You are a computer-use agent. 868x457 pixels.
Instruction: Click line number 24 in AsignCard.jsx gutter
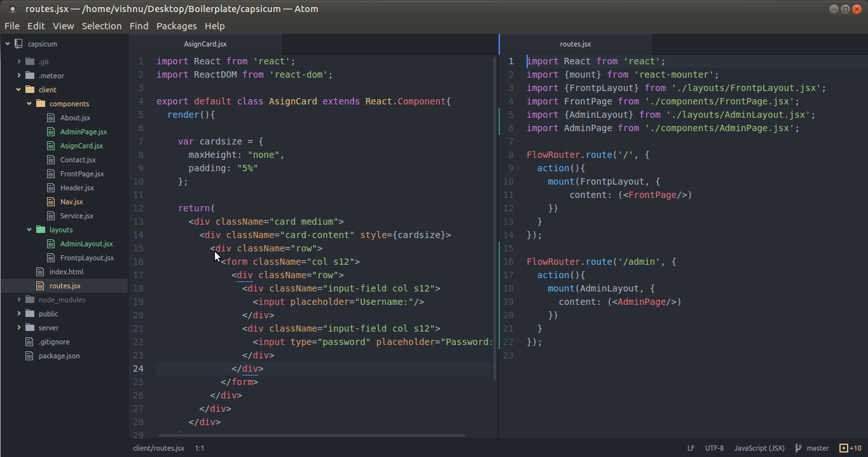(x=138, y=369)
